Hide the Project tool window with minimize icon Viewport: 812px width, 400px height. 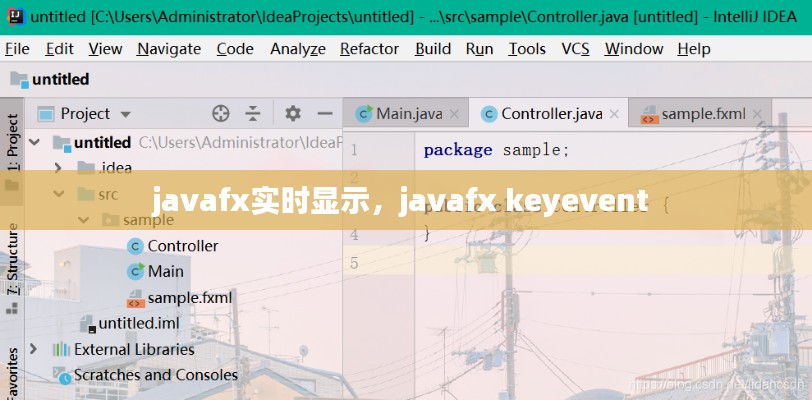323,114
